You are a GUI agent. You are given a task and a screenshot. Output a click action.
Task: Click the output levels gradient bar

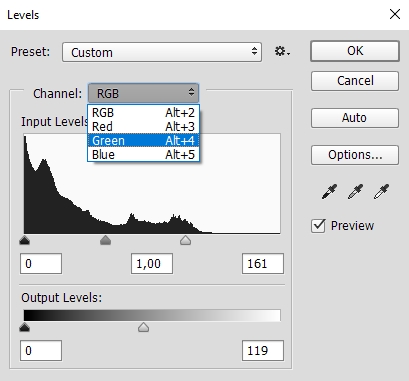tap(152, 315)
